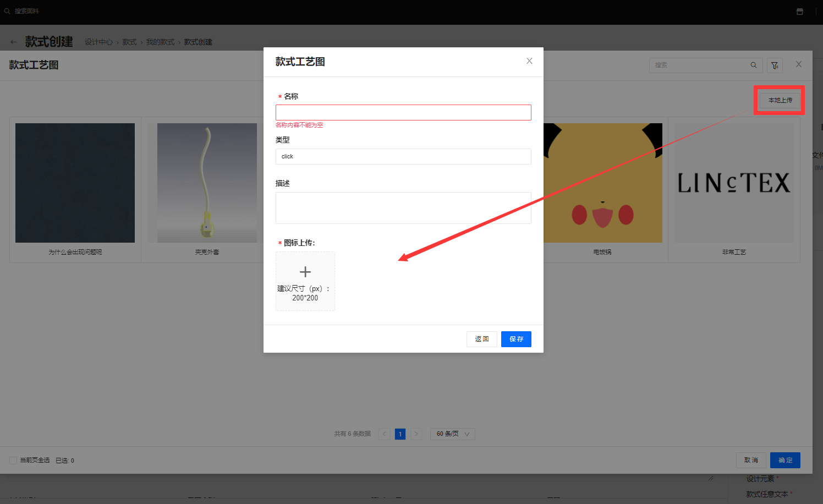823x504 pixels.
Task: Click the 取消 button
Action: (x=751, y=460)
